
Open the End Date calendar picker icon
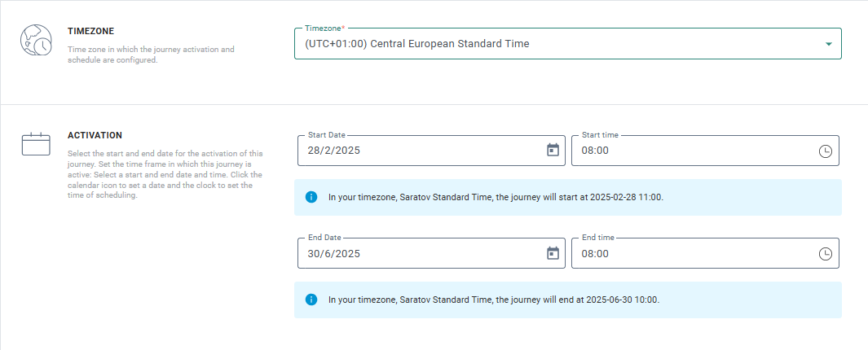553,253
